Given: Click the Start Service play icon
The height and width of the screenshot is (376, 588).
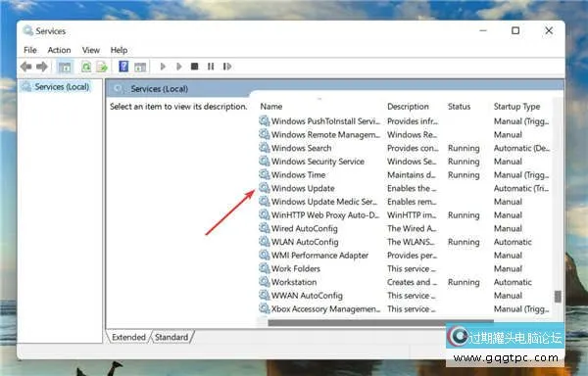Looking at the screenshot, I should point(163,67).
